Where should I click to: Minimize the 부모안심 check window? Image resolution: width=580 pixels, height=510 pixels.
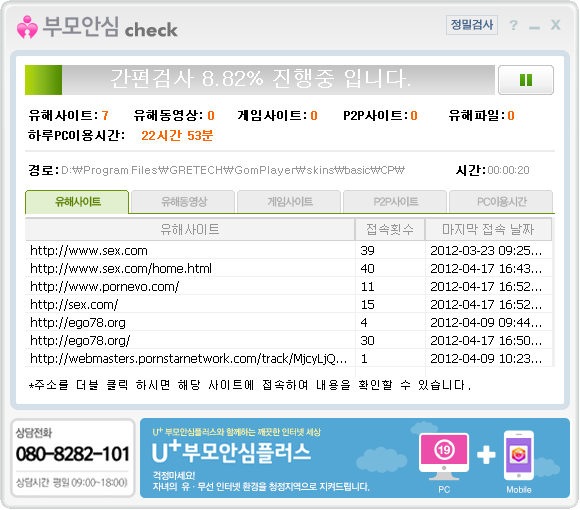pyautogui.click(x=534, y=27)
